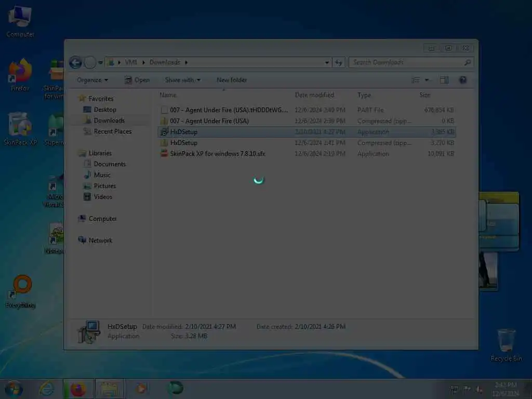Focus the Search Downloads field
Viewport: 532px width, 399px height.
click(x=406, y=62)
